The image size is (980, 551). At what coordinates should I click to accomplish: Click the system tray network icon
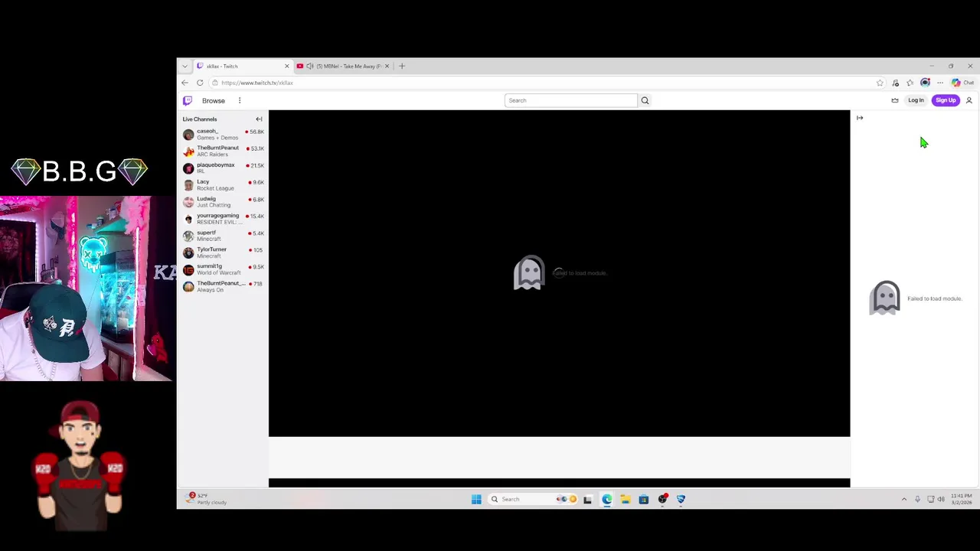pos(930,499)
